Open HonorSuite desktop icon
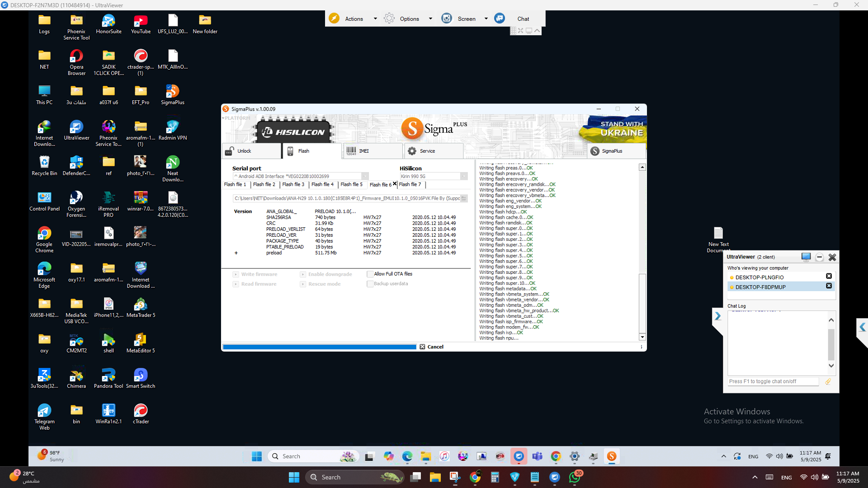Screen dimensions: 868x488 108,24
